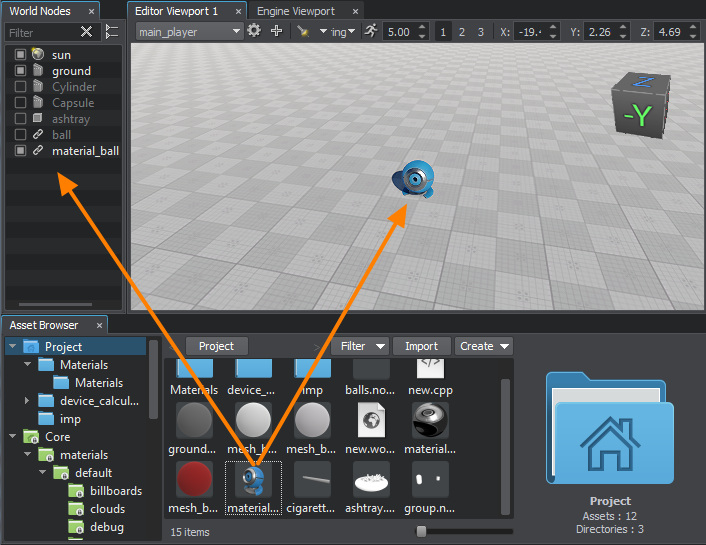Clear the World Nodes filter with X
Screen dimensions: 706x545
[x=86, y=32]
